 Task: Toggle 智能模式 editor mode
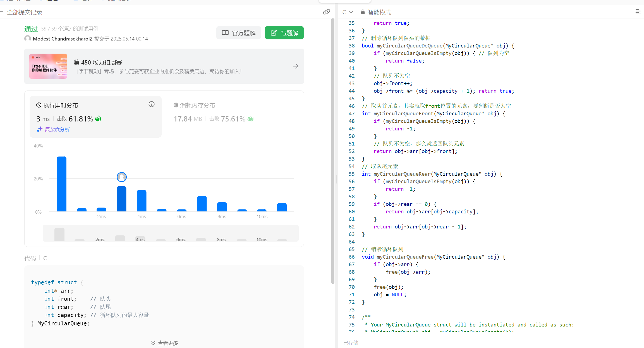click(x=379, y=12)
